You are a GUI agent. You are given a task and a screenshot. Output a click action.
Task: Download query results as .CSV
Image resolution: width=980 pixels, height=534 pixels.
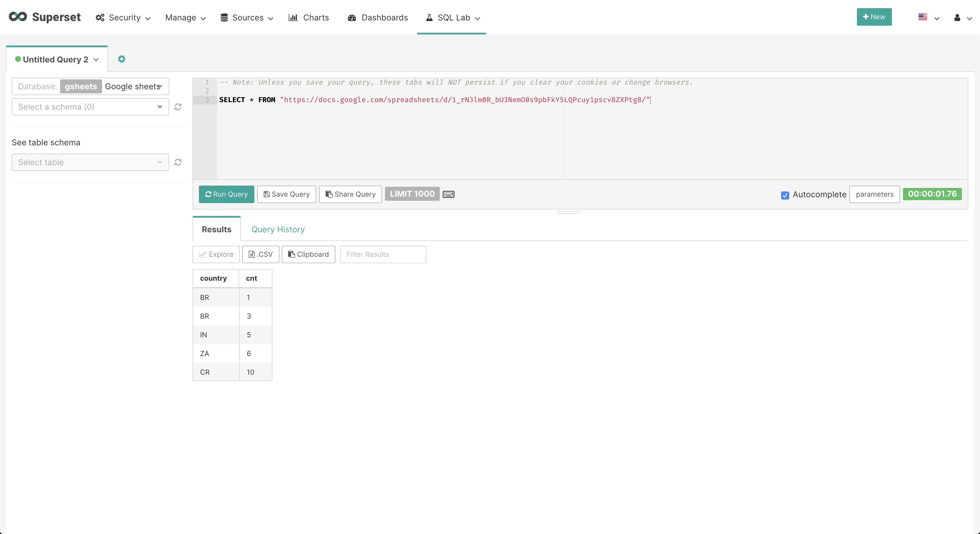(260, 254)
